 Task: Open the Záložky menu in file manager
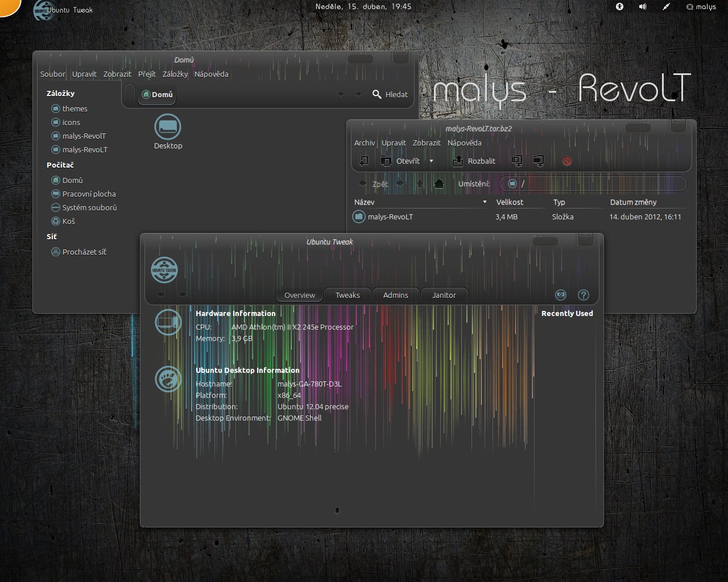coord(175,74)
